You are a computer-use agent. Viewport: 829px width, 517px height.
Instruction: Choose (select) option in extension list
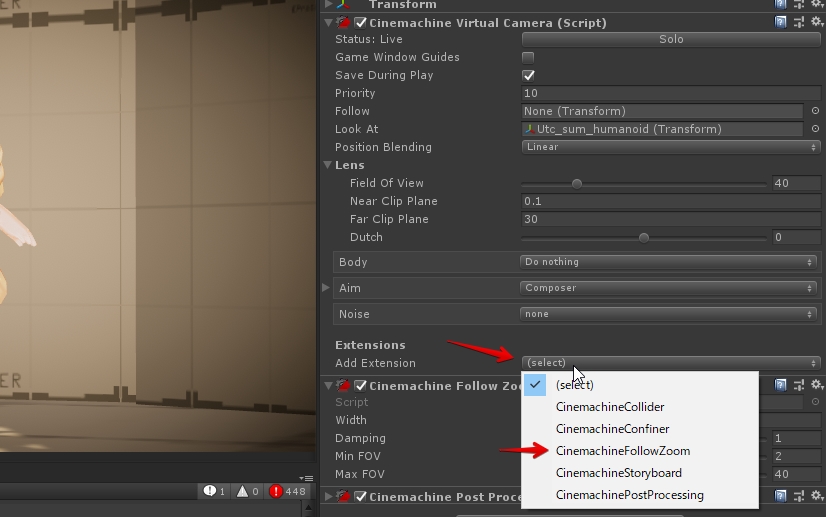[640, 385]
